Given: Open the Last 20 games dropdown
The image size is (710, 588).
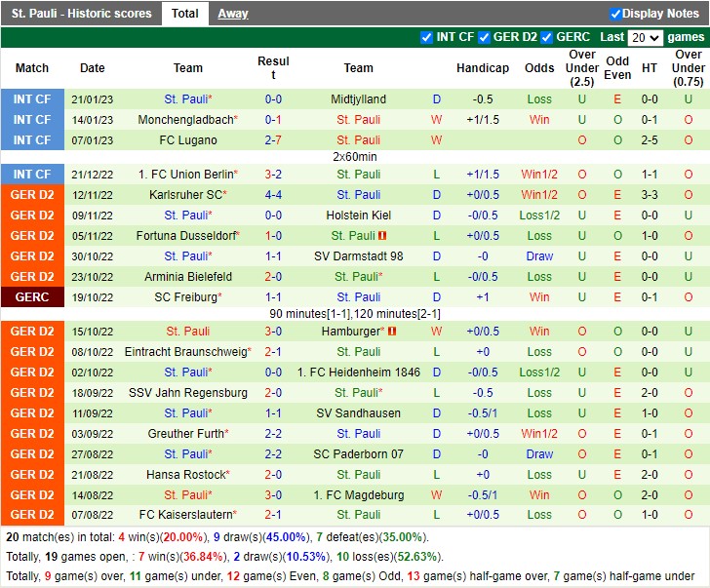Looking at the screenshot, I should point(645,37).
